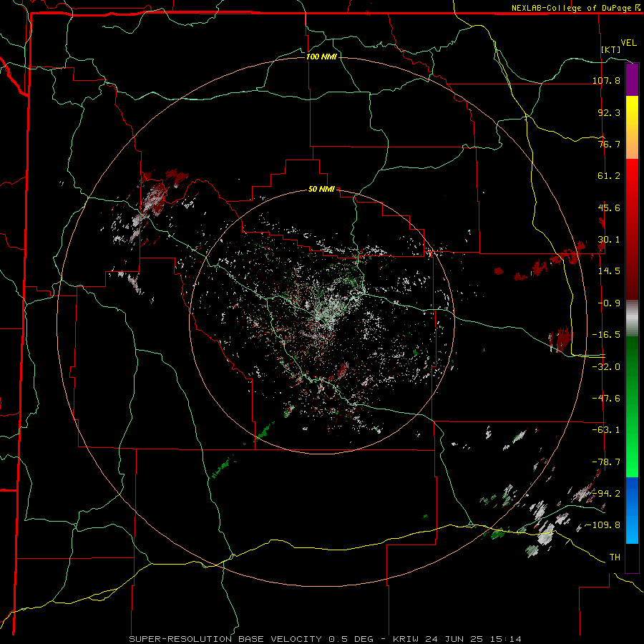Click the 76.7 legend value
644x644 pixels.
[x=609, y=144]
